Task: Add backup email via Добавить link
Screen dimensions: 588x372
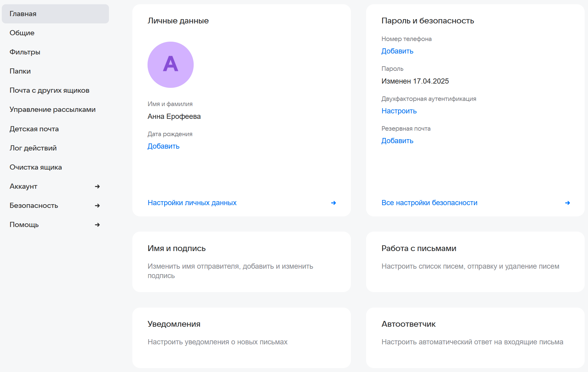Action: pos(397,141)
